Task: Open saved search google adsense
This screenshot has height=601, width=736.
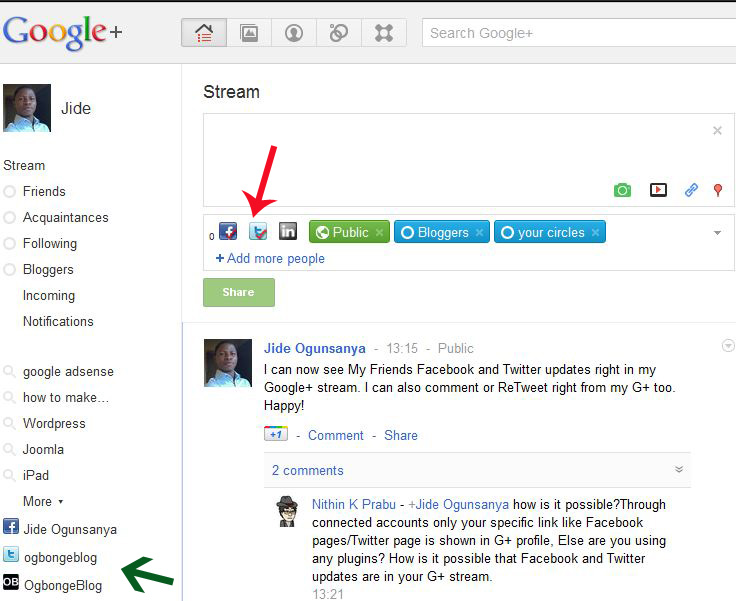Action: (68, 371)
